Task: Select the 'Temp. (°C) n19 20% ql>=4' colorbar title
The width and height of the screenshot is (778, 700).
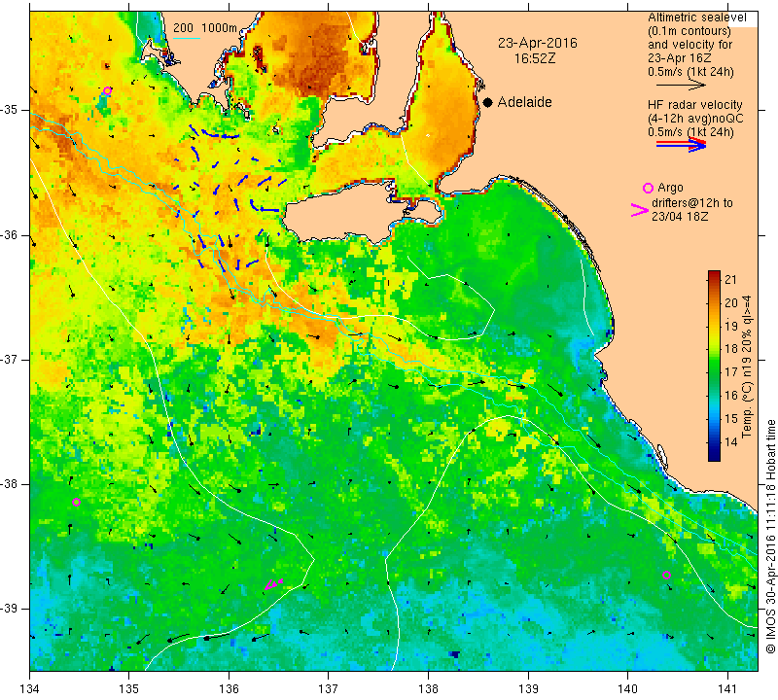Action: coord(747,367)
